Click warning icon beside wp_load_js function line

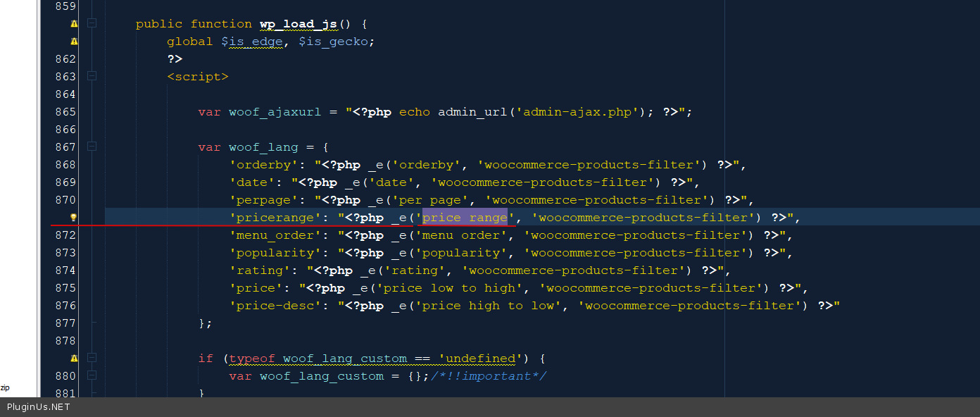pos(73,24)
